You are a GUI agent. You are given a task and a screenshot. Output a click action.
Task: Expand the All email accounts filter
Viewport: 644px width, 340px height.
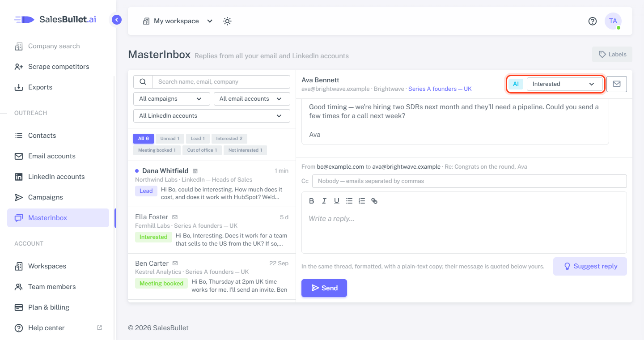[x=252, y=99]
